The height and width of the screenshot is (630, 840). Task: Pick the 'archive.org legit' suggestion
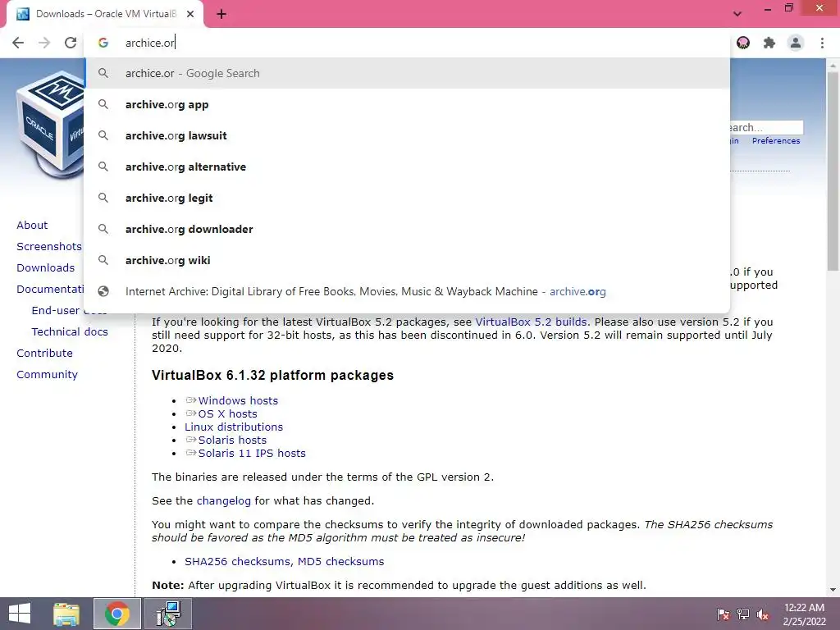click(x=407, y=198)
